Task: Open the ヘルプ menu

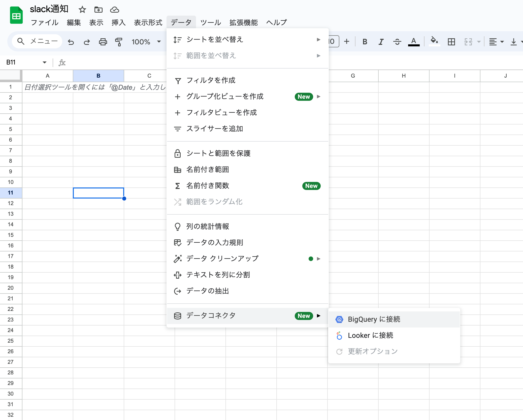Action: (277, 22)
